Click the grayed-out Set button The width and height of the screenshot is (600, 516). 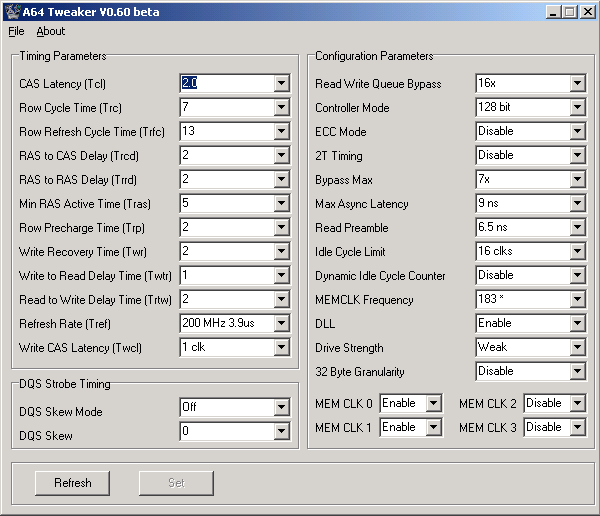[176, 483]
